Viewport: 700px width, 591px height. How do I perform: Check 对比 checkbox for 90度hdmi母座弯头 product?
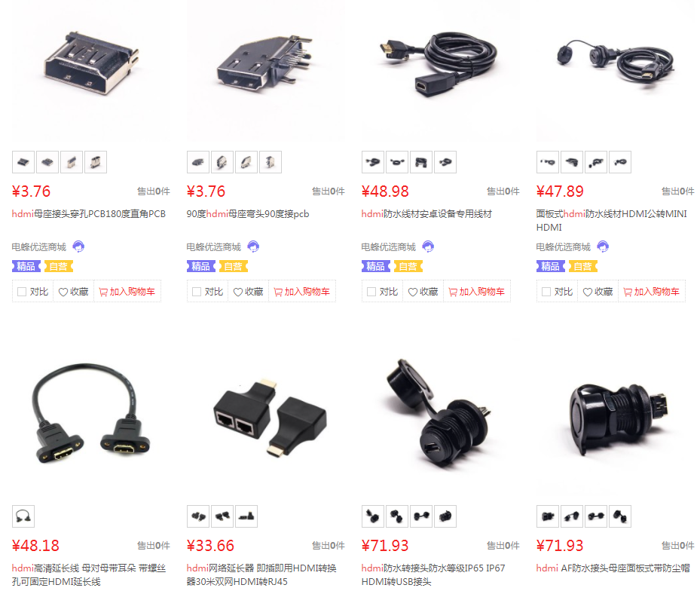(x=197, y=292)
